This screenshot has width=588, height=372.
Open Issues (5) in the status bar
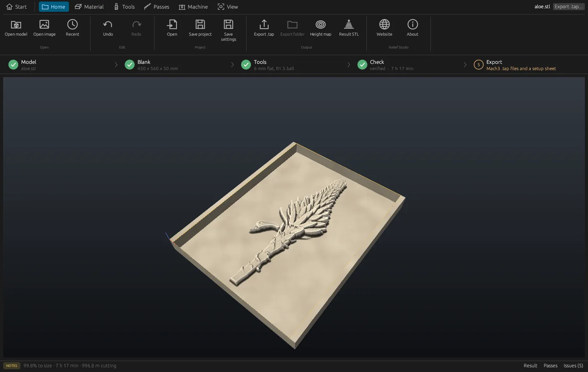573,366
